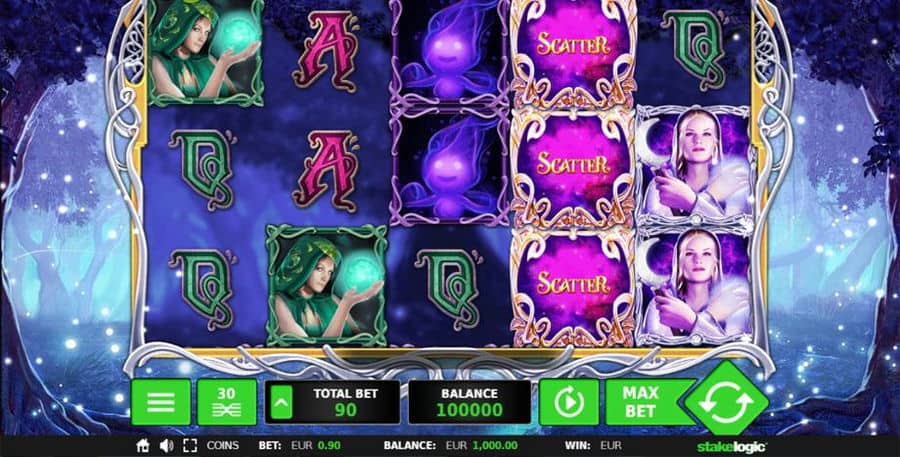Go to home via the house icon
Image resolution: width=900 pixels, height=457 pixels.
[x=143, y=446]
